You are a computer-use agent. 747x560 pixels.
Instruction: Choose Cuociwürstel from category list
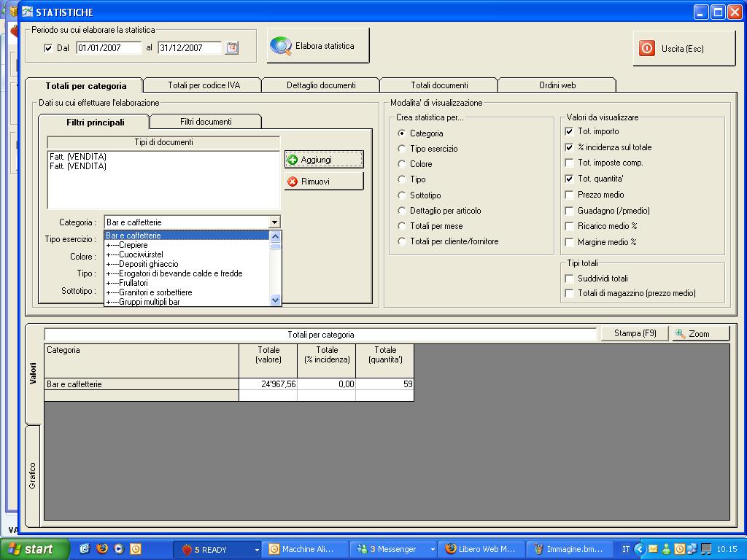click(x=187, y=254)
